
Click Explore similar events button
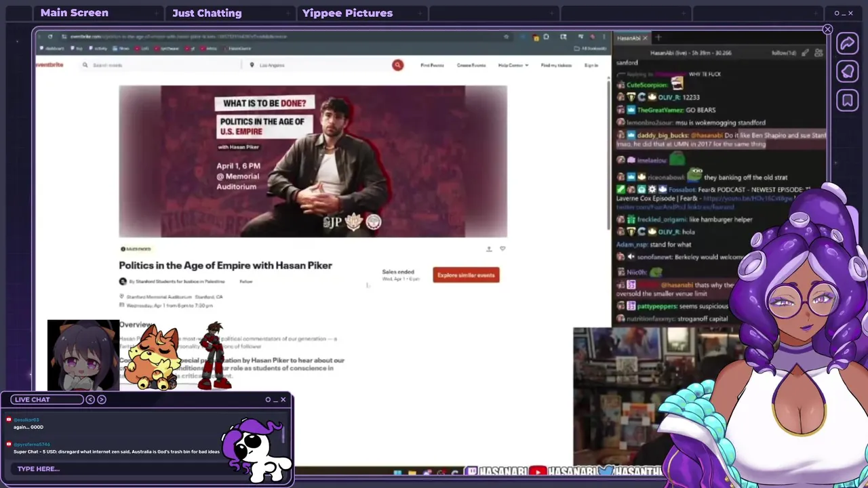pyautogui.click(x=466, y=274)
